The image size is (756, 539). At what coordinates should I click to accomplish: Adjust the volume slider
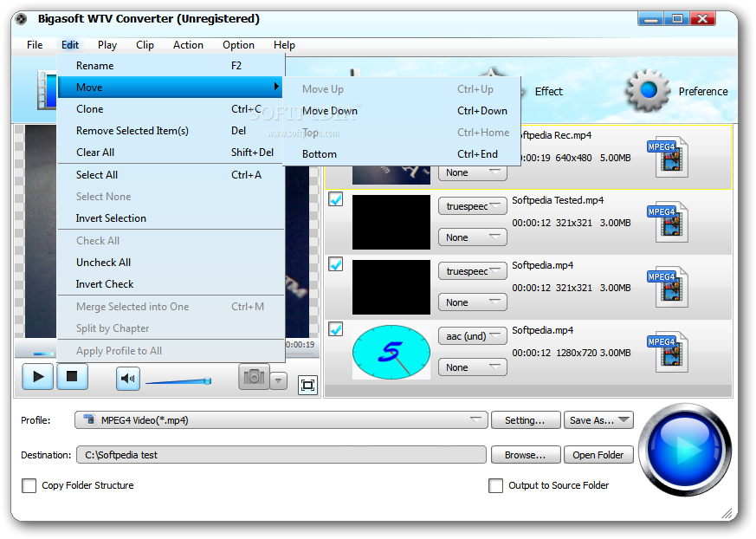[178, 381]
